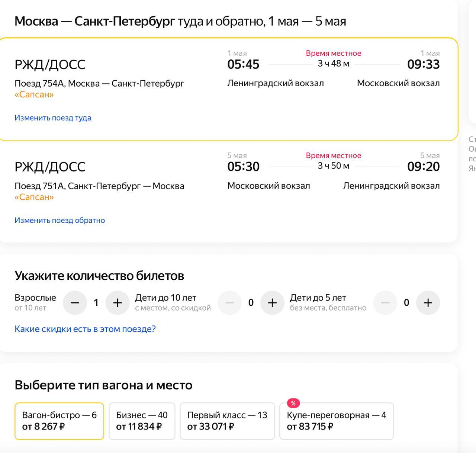Click the «Сапсан» label for train 751А

point(34,197)
